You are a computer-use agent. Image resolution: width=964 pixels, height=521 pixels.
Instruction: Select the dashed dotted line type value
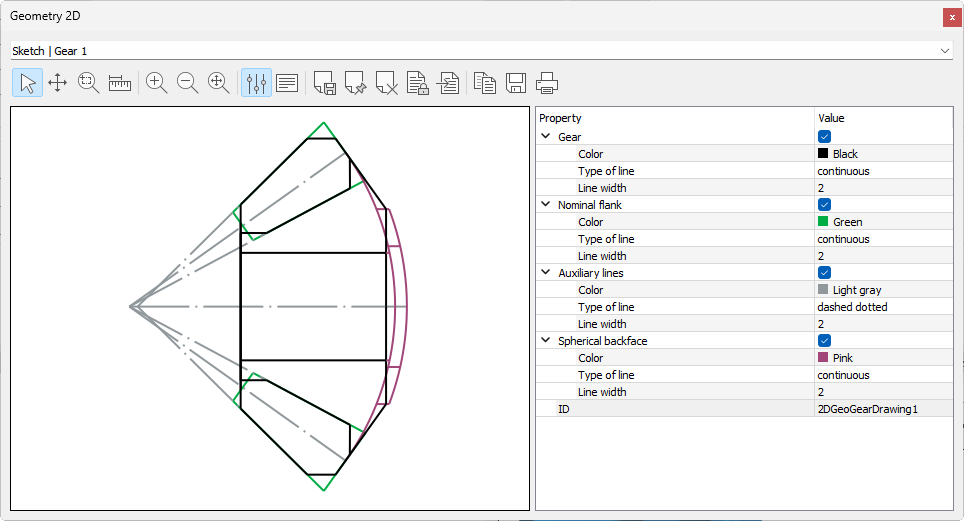point(851,307)
